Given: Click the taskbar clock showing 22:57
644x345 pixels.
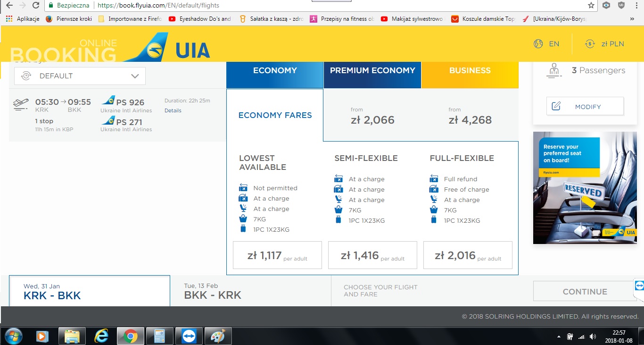Looking at the screenshot, I should [x=619, y=336].
